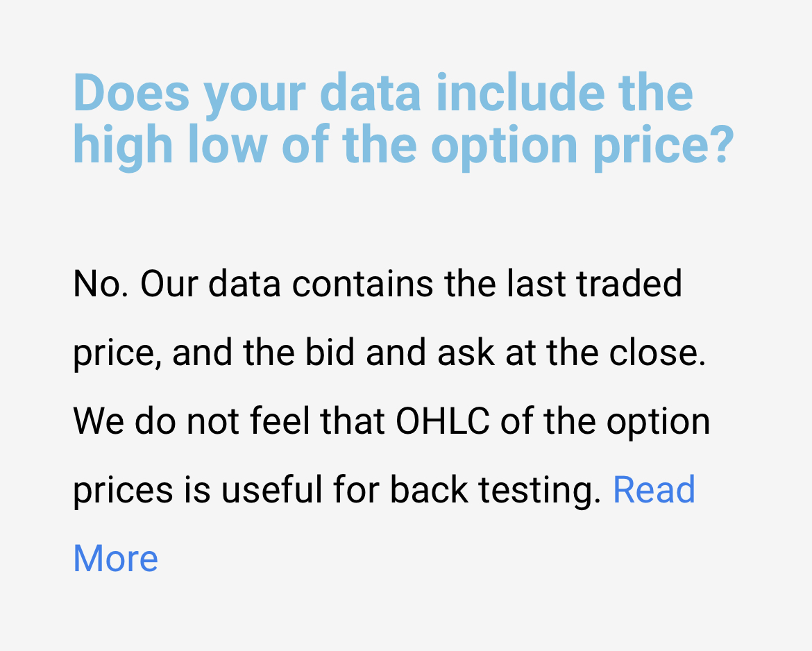The height and width of the screenshot is (651, 812).
Task: Click the word "option" in the paragraph body
Action: tap(658, 423)
